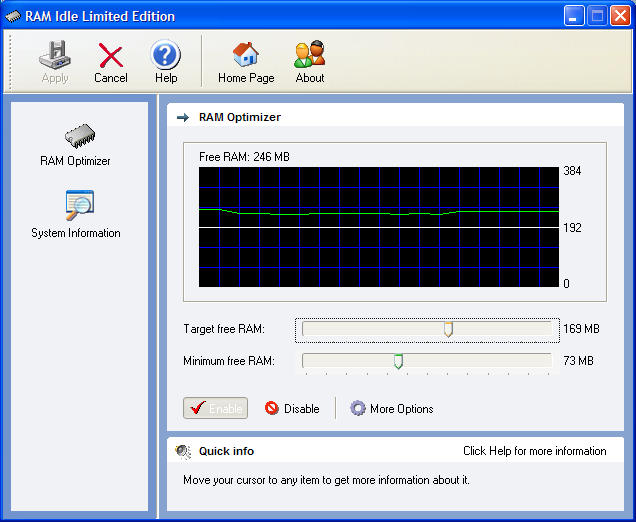This screenshot has height=522, width=636.
Task: Click the "Quick info" heading
Action: 226,451
